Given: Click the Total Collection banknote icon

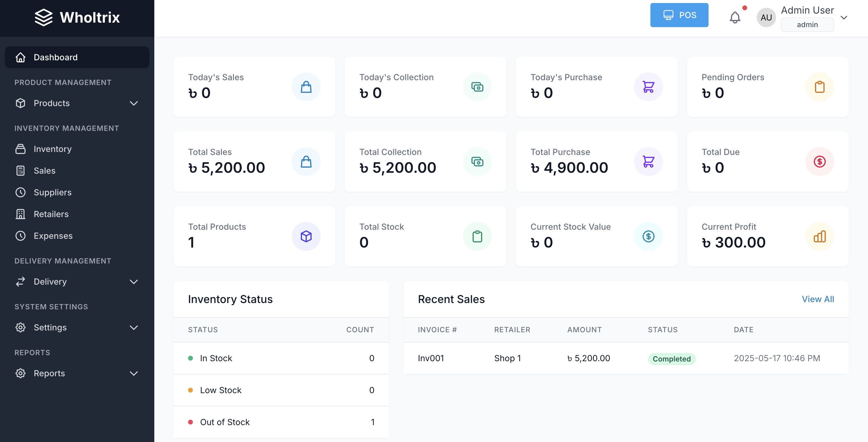Looking at the screenshot, I should 477,162.
